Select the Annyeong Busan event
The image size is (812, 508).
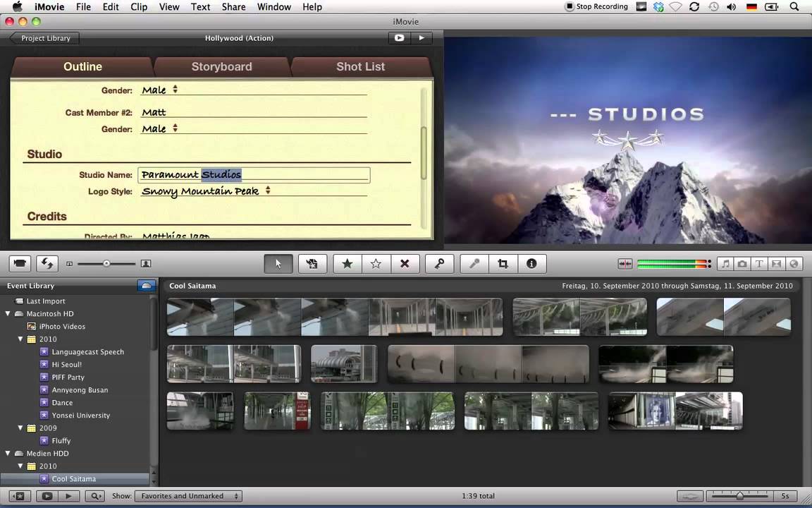tap(80, 389)
